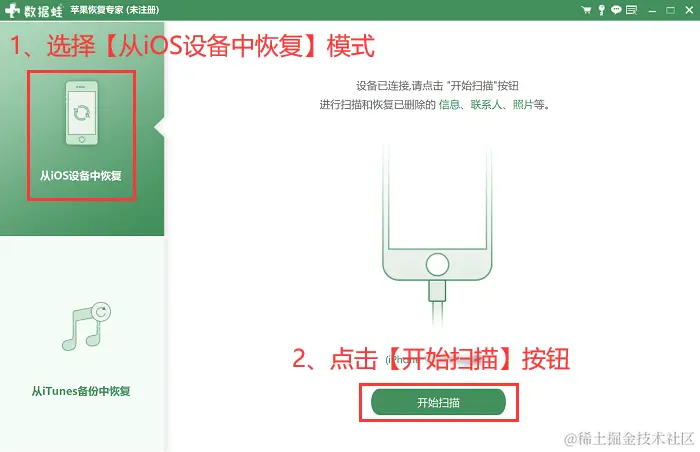The image size is (700, 452).
Task: Maximize the application window
Action: coord(671,10)
